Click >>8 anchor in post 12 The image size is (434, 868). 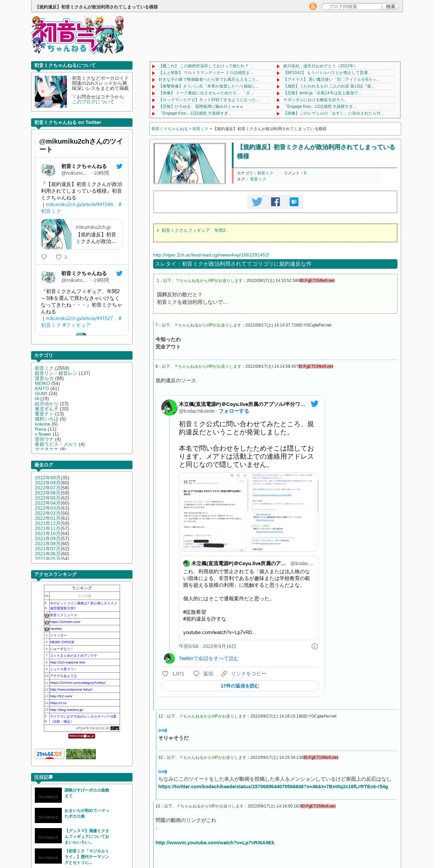click(x=163, y=730)
